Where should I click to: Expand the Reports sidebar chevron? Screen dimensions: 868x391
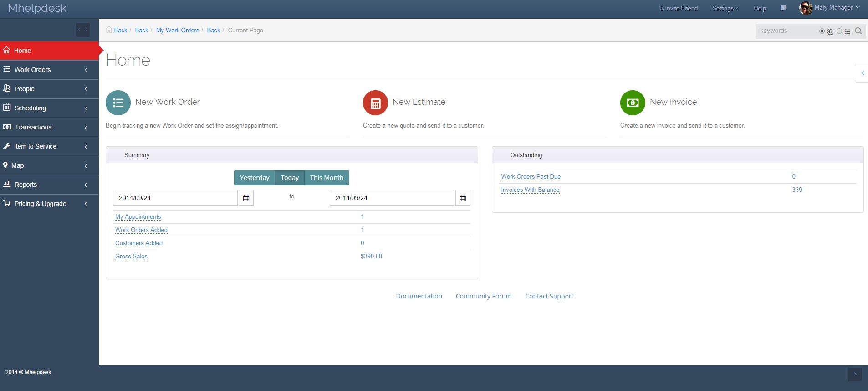pos(86,185)
